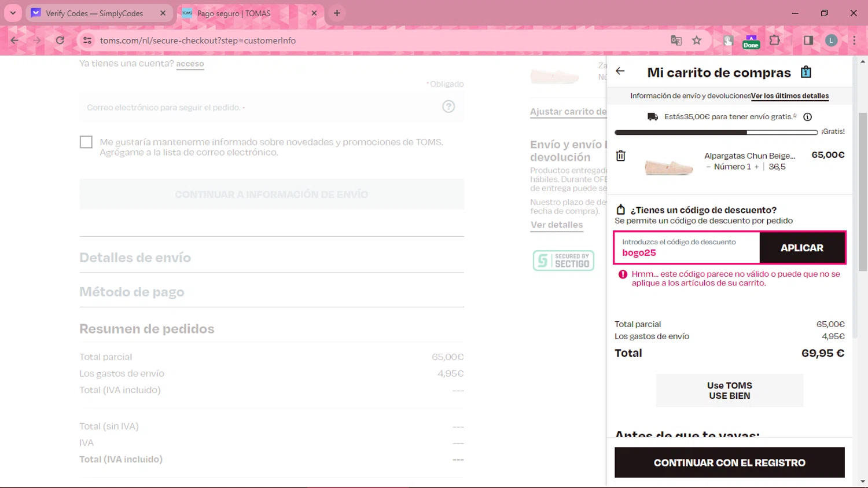
Task: Click CONTINUAR CON EL REGISTRO button
Action: click(x=730, y=463)
